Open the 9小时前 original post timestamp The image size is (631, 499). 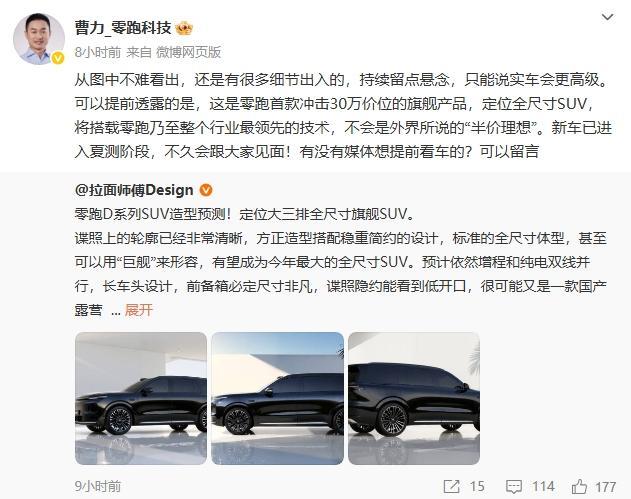coord(98,487)
